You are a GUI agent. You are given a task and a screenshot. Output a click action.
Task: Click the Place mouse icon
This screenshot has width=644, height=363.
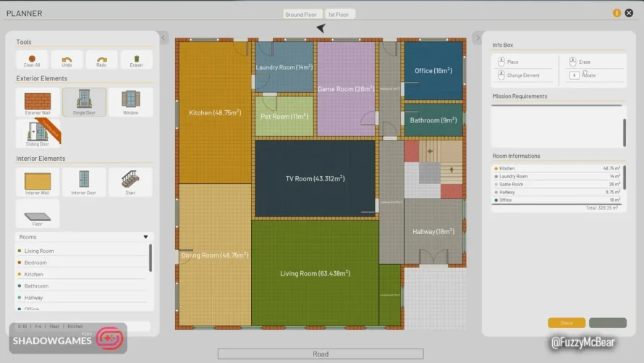[x=501, y=62]
